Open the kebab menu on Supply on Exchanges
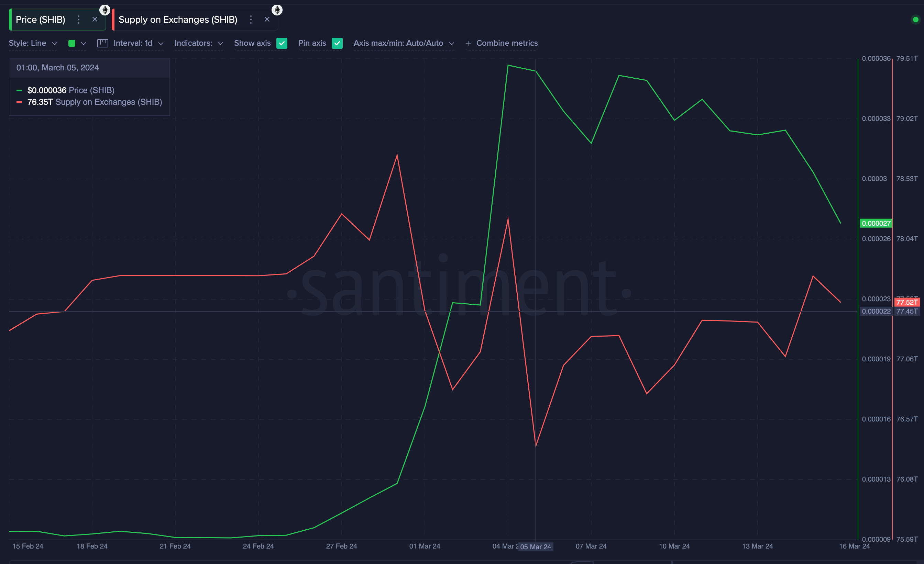The height and width of the screenshot is (564, 924). point(251,20)
